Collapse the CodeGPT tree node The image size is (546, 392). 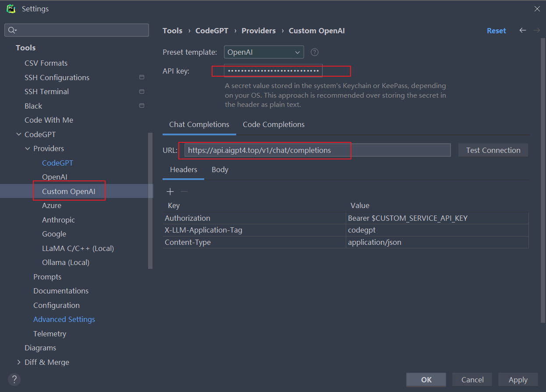[19, 134]
